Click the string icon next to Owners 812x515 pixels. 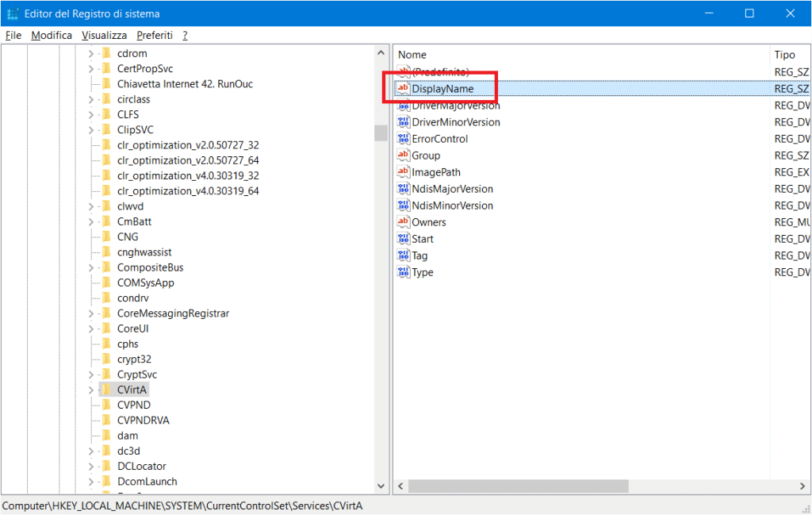404,221
